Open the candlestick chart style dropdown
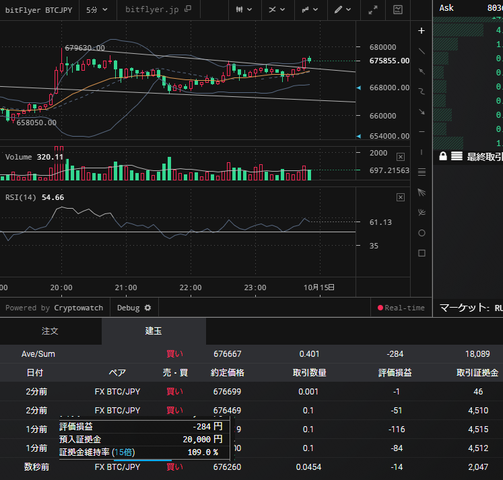 pyautogui.click(x=244, y=10)
